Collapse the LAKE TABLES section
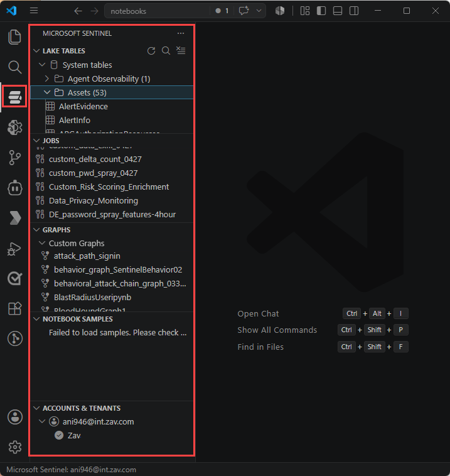 tap(36, 51)
